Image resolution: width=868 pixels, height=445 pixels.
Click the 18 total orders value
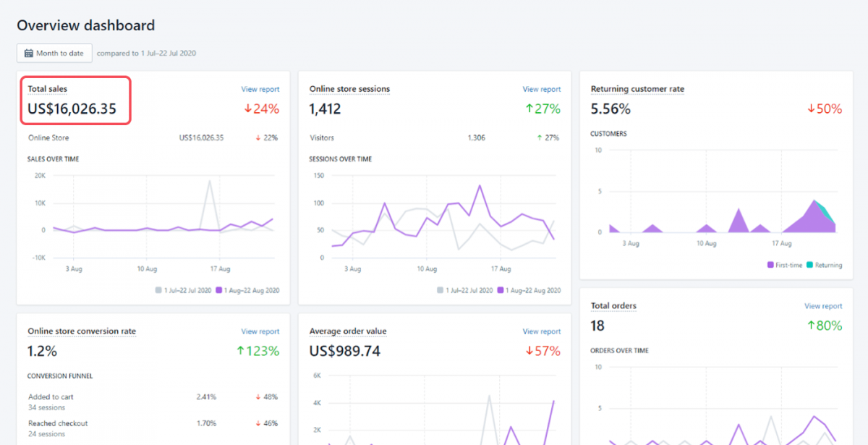pos(597,326)
